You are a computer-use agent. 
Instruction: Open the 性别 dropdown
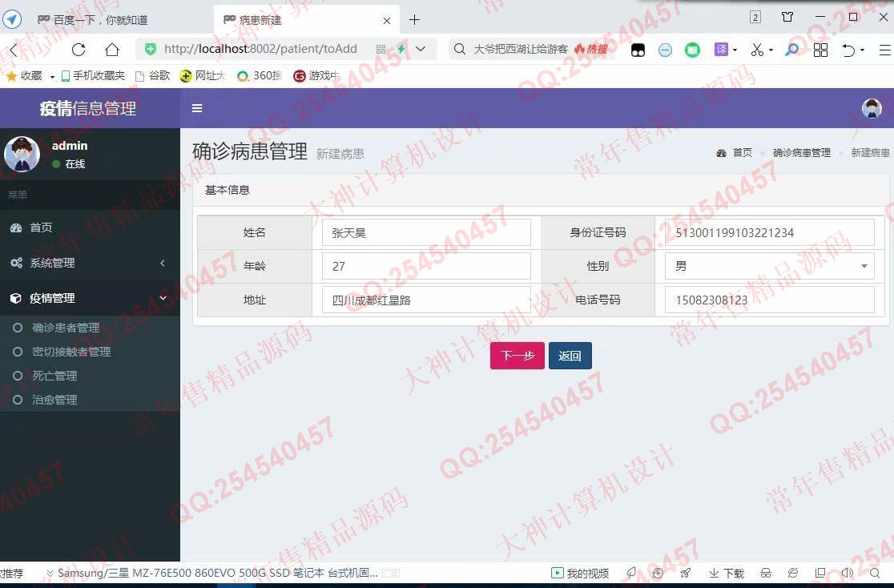[770, 266]
